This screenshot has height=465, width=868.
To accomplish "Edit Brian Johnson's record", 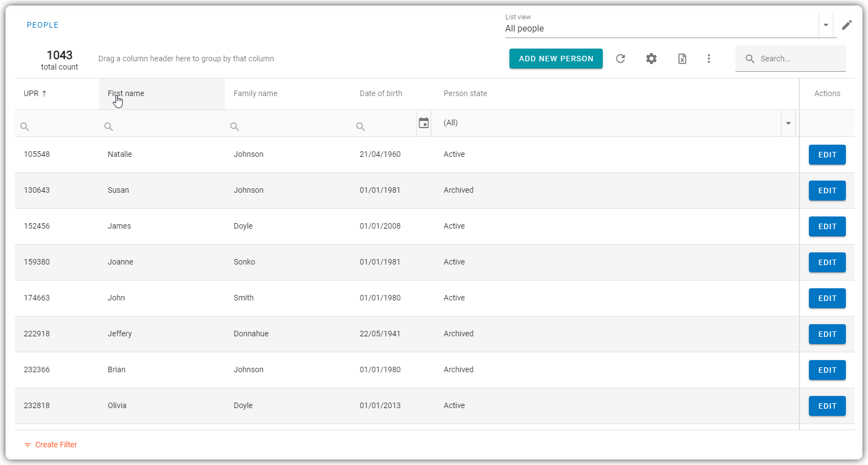I will pos(827,370).
